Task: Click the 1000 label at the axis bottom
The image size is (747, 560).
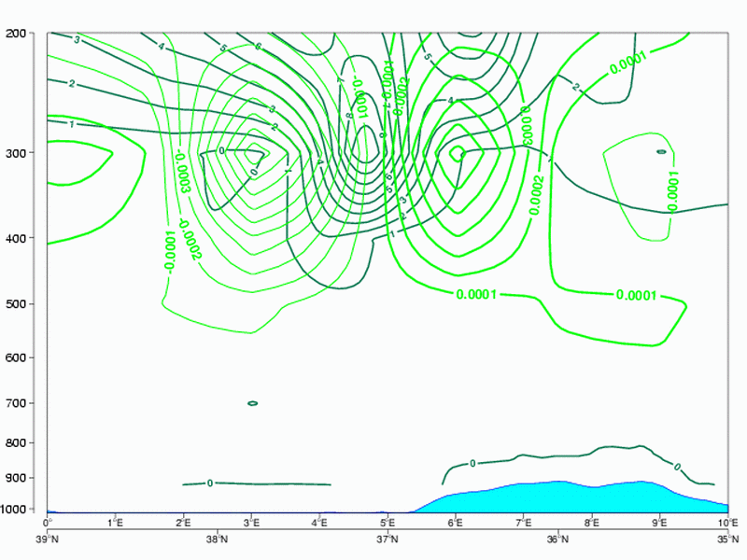Action: point(17,510)
